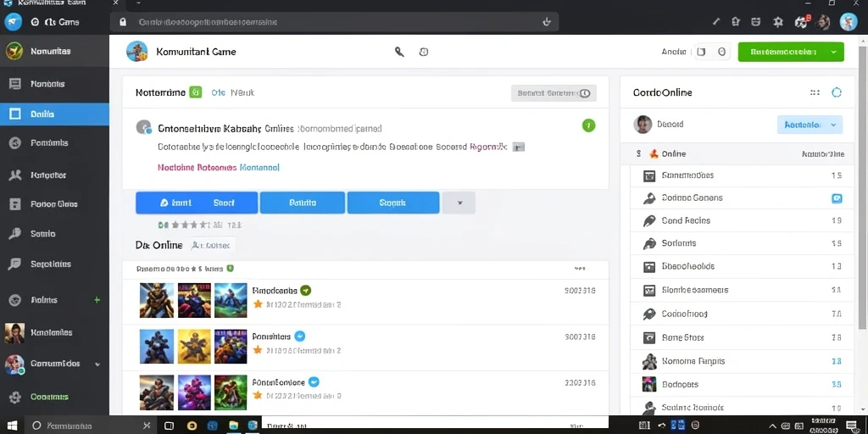The height and width of the screenshot is (434, 868).
Task: Open the Sepotiitiies chat sidebar item
Action: 55,264
